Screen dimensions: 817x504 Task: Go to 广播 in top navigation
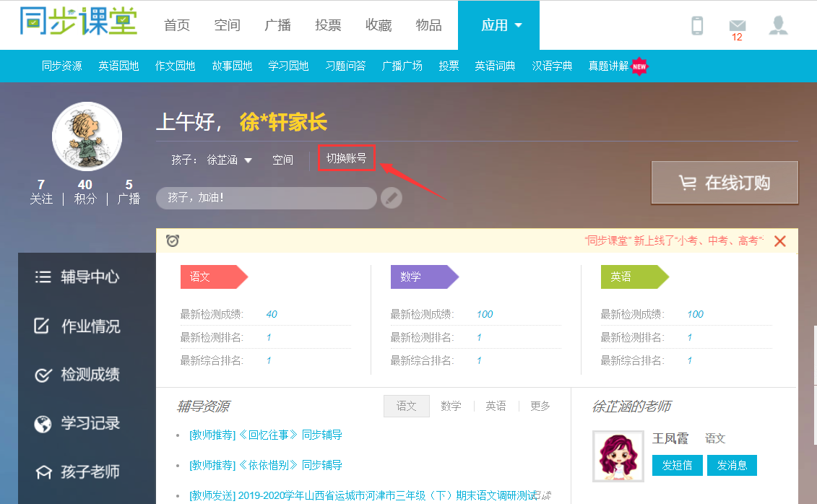277,25
